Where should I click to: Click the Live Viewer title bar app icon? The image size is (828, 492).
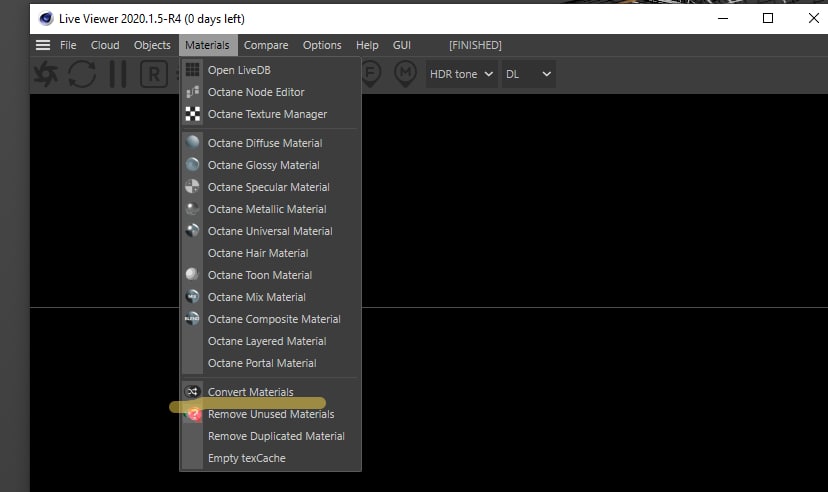(46, 18)
